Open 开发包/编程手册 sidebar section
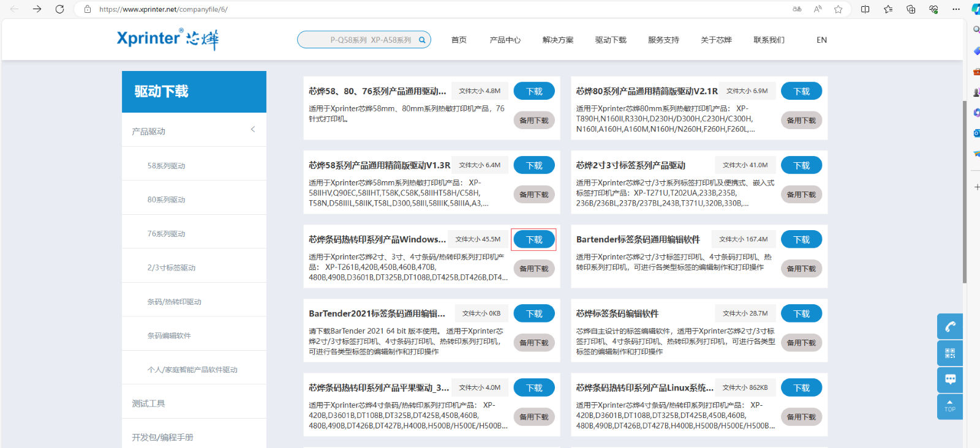The height and width of the screenshot is (448, 980). (x=162, y=437)
